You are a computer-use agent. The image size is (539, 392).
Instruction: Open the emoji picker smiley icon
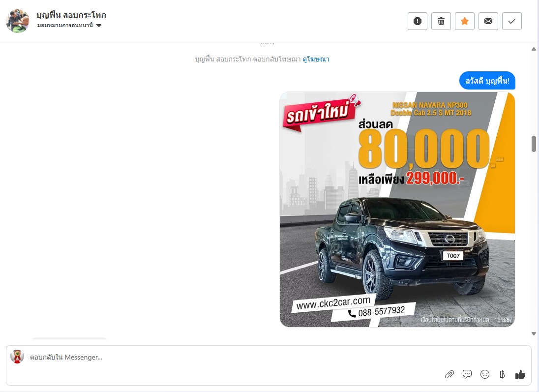[x=485, y=374]
